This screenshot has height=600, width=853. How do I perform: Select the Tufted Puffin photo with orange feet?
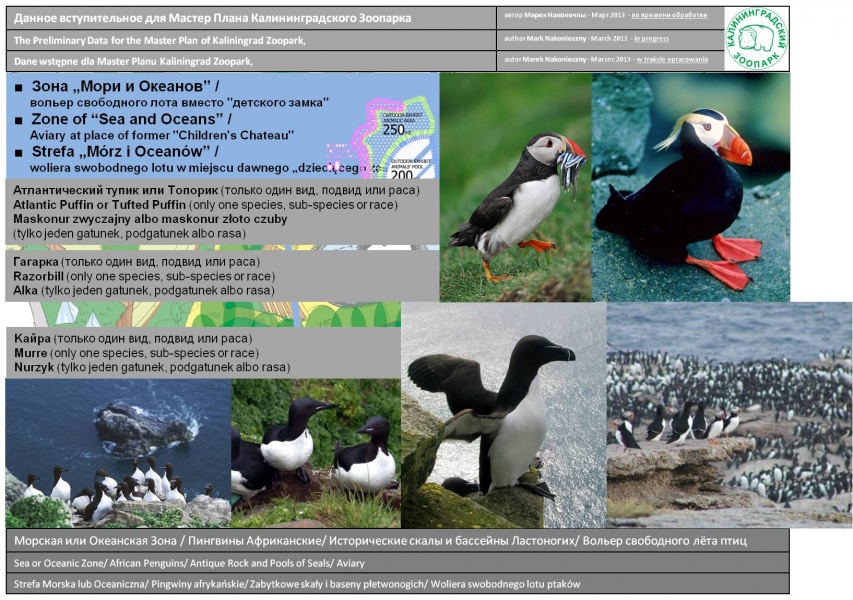(690, 187)
